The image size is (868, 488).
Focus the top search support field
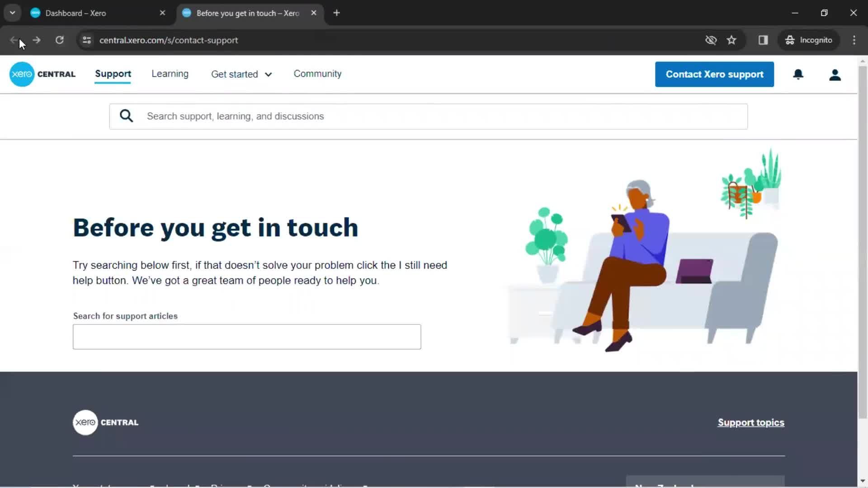coord(428,117)
